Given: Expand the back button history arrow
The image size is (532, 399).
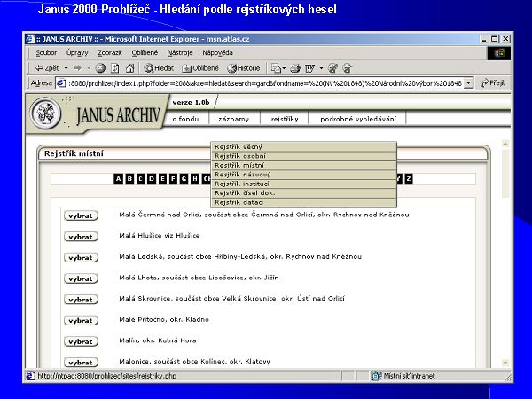Looking at the screenshot, I should click(x=66, y=68).
